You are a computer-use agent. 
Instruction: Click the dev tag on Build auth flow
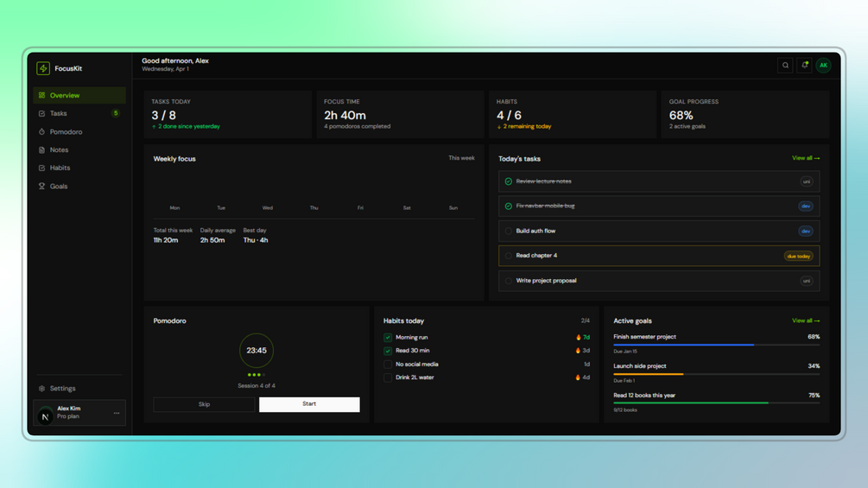click(x=806, y=231)
